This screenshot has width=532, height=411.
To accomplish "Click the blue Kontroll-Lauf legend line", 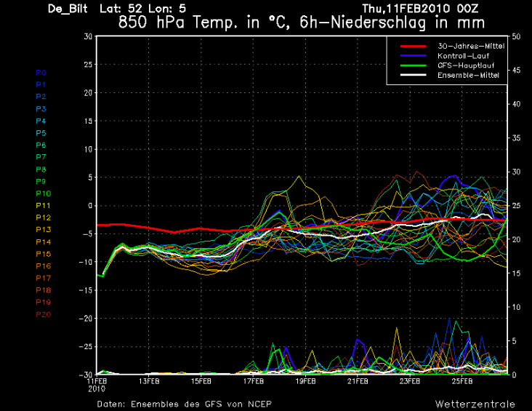I will (x=414, y=56).
